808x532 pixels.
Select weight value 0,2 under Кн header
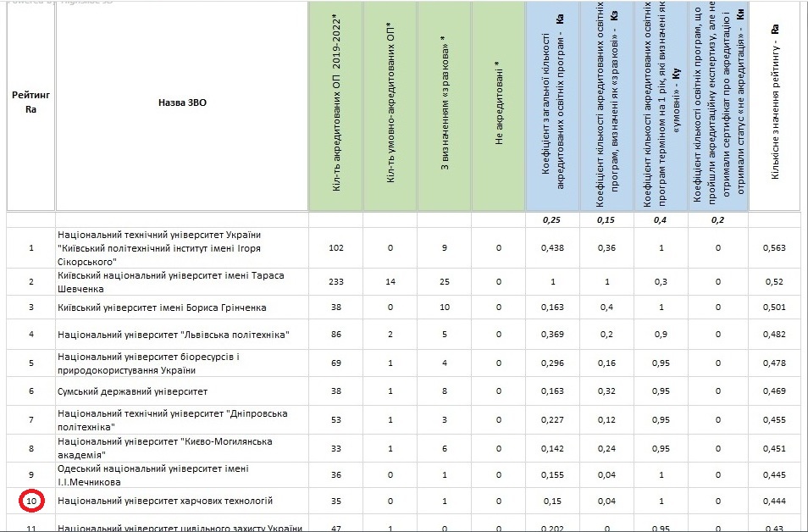pos(717,219)
